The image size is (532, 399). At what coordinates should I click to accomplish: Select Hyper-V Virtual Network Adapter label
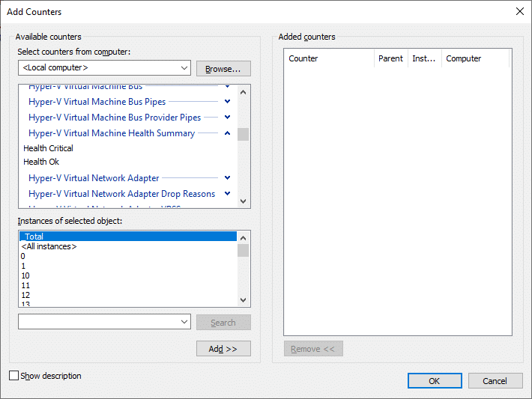point(94,178)
